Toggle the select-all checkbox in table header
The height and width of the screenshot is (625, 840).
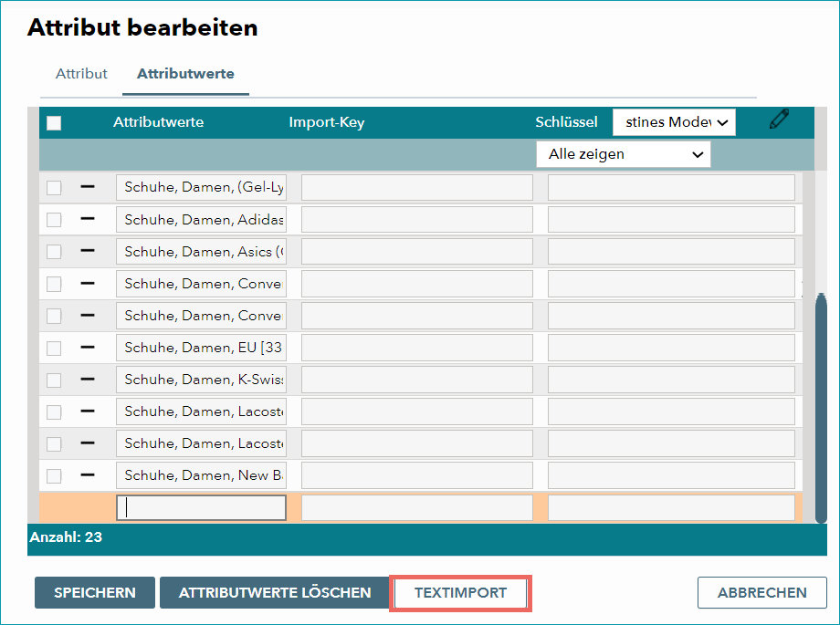(54, 123)
